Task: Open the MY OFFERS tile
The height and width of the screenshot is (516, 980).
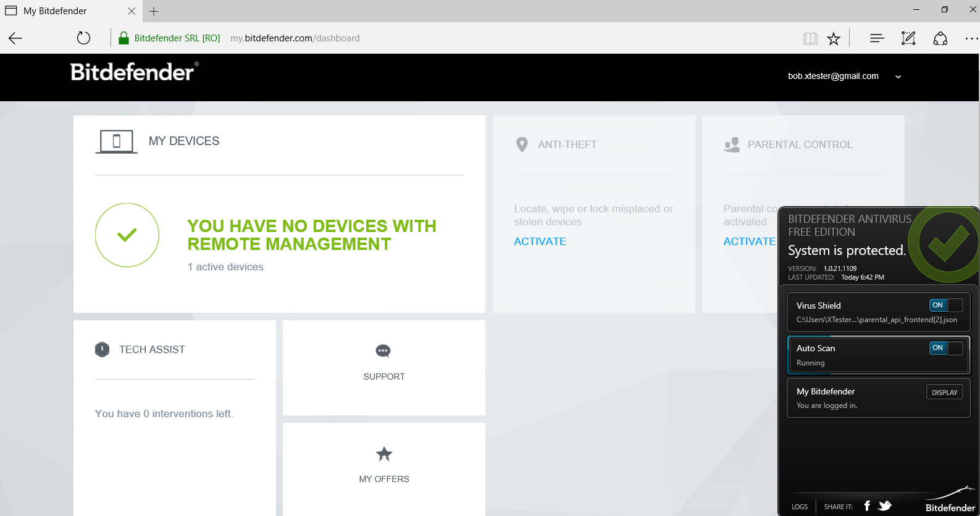Action: point(384,469)
